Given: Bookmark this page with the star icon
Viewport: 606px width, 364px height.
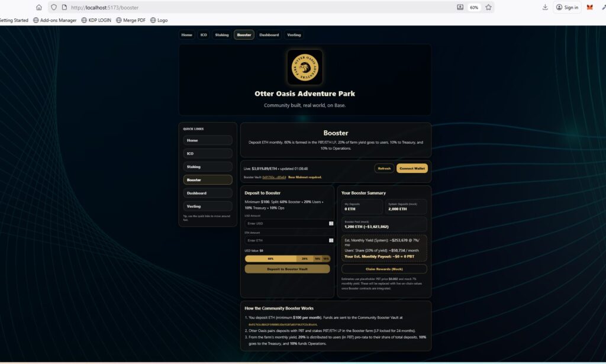Looking at the screenshot, I should pyautogui.click(x=488, y=7).
